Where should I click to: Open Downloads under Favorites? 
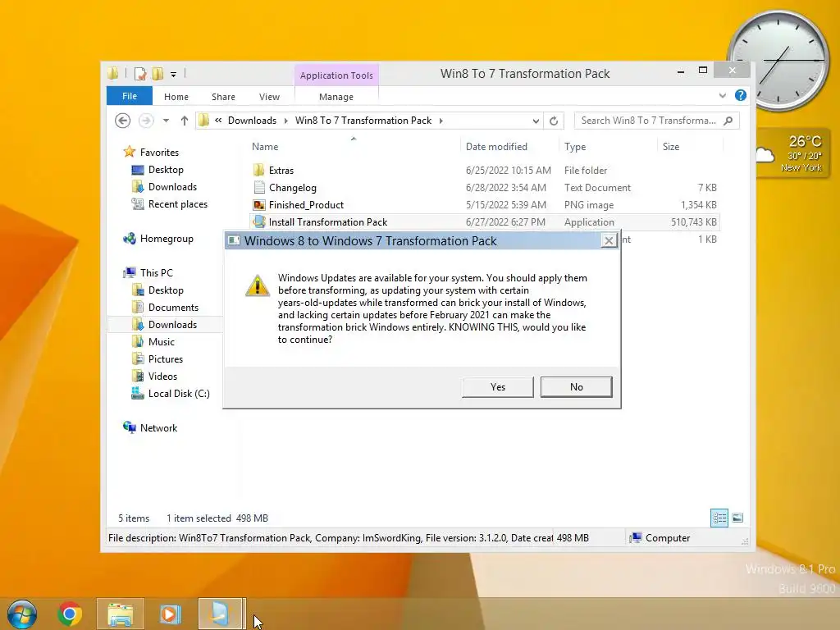pyautogui.click(x=172, y=187)
